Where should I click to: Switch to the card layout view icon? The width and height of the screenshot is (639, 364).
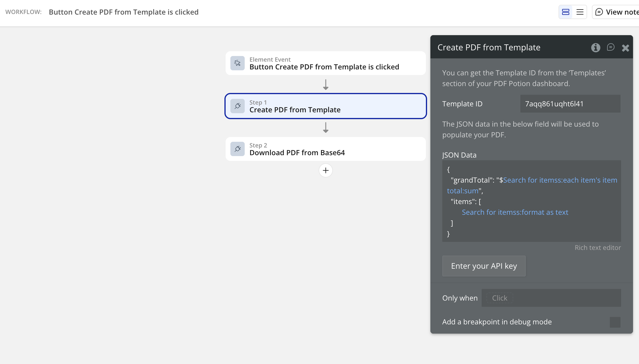(x=565, y=12)
